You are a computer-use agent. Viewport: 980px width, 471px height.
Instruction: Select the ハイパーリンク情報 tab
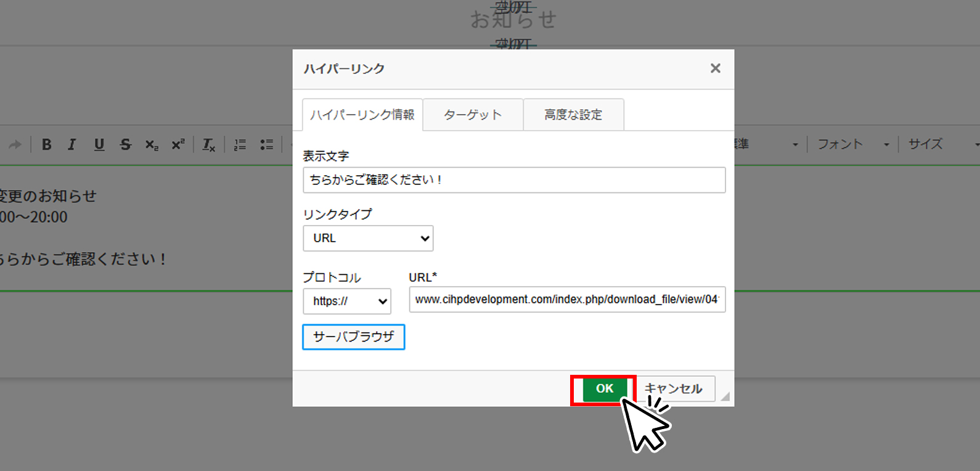[x=362, y=115]
